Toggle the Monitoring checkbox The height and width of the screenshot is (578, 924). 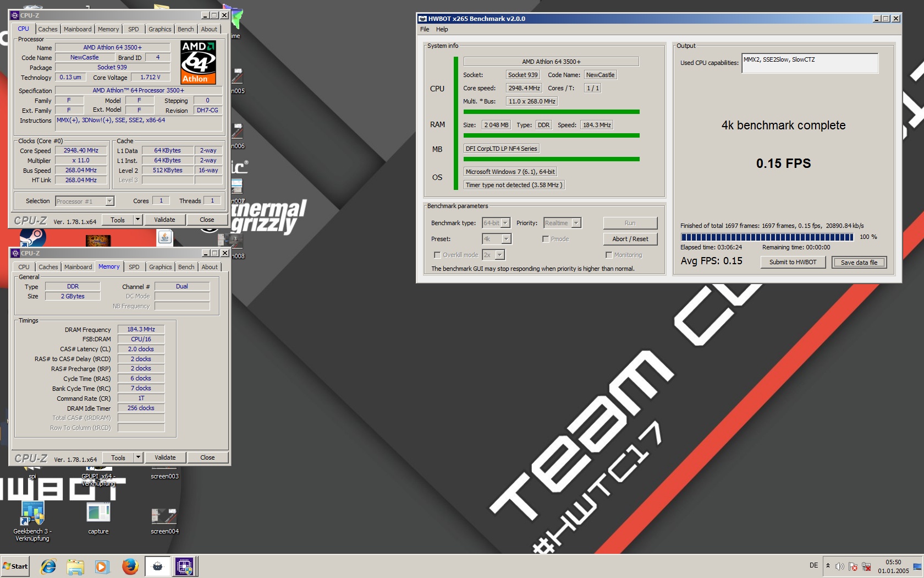tap(609, 255)
